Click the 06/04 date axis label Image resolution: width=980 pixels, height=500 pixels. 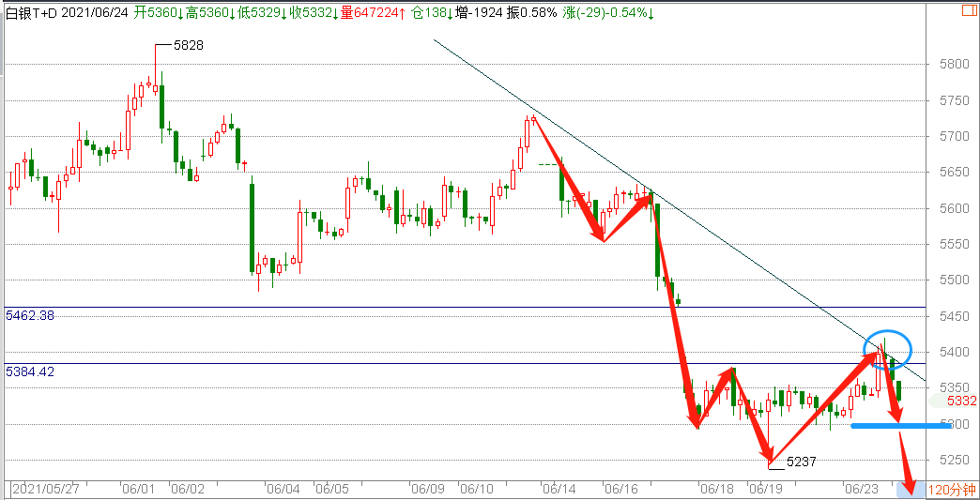[x=282, y=489]
